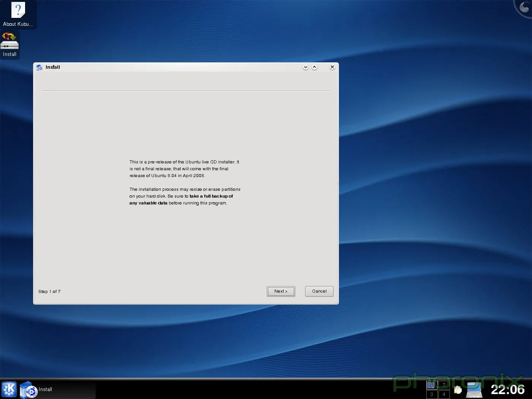Click the Install window title icon
532x399 pixels.
coord(39,67)
